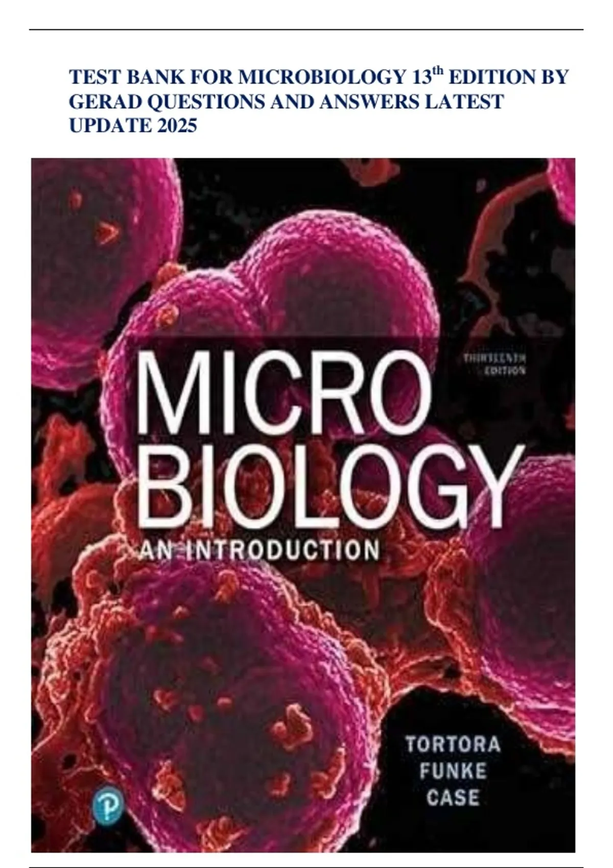Image resolution: width=613 pixels, height=868 pixels.
Task: Click the horizontal rule at page top
Action: pos(306,30)
